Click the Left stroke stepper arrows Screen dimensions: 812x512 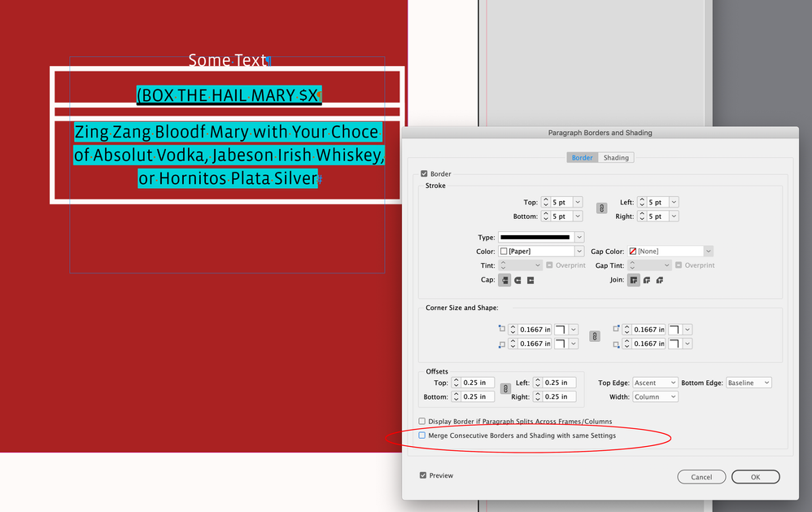[642, 202]
